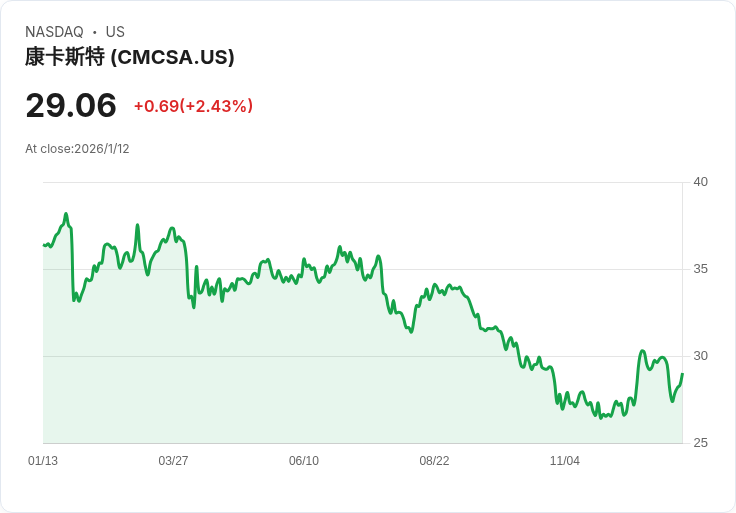Click the US market label

pos(115,32)
